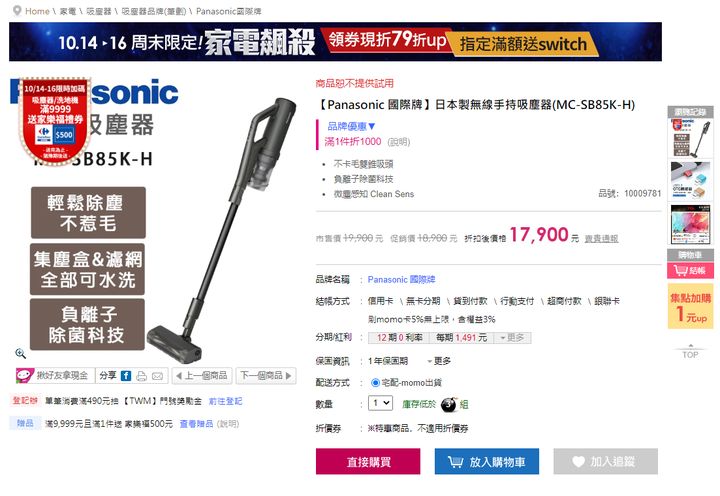Screen dimensions: 720x496
Task: Click the email envelope share icon
Action: pyautogui.click(x=158, y=376)
